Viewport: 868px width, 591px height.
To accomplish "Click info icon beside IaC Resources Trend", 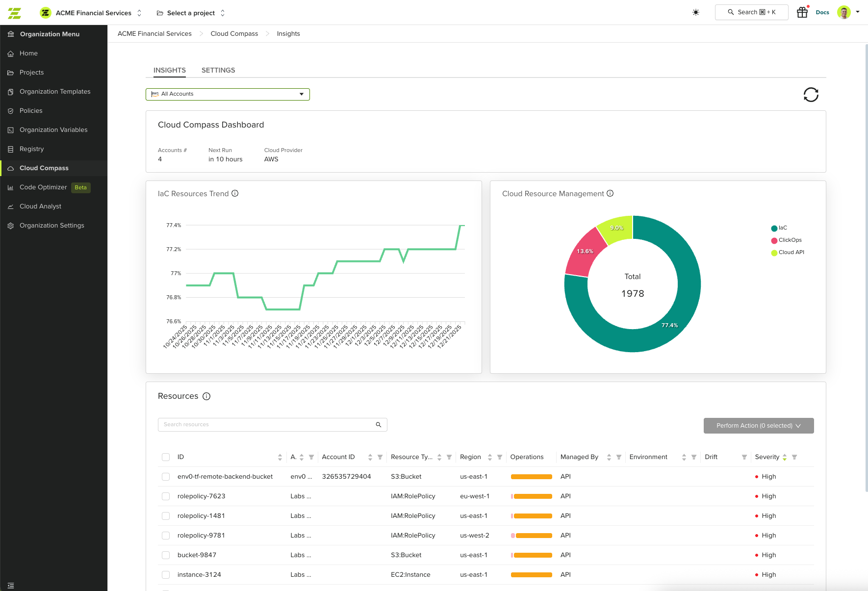I will pyautogui.click(x=235, y=193).
